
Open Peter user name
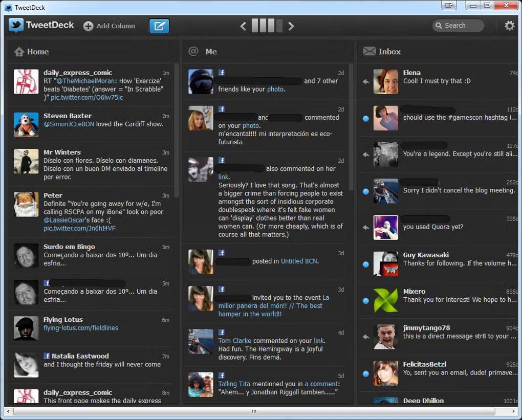tap(53, 195)
